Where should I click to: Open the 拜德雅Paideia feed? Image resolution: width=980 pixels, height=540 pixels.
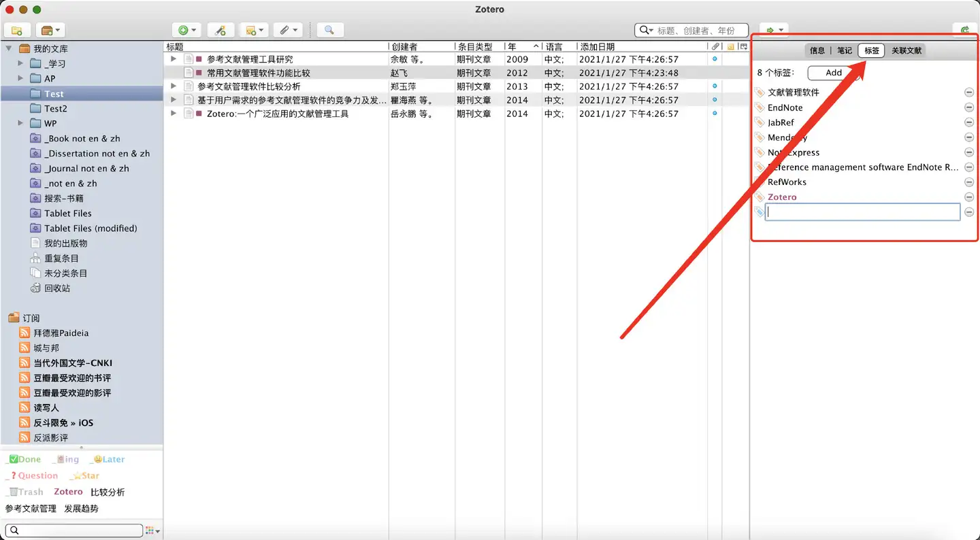pyautogui.click(x=61, y=333)
